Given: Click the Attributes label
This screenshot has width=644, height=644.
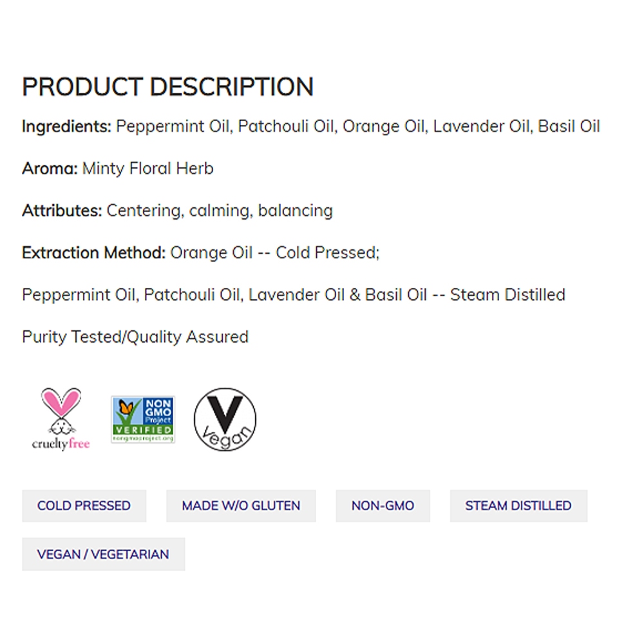Looking at the screenshot, I should (x=62, y=211).
